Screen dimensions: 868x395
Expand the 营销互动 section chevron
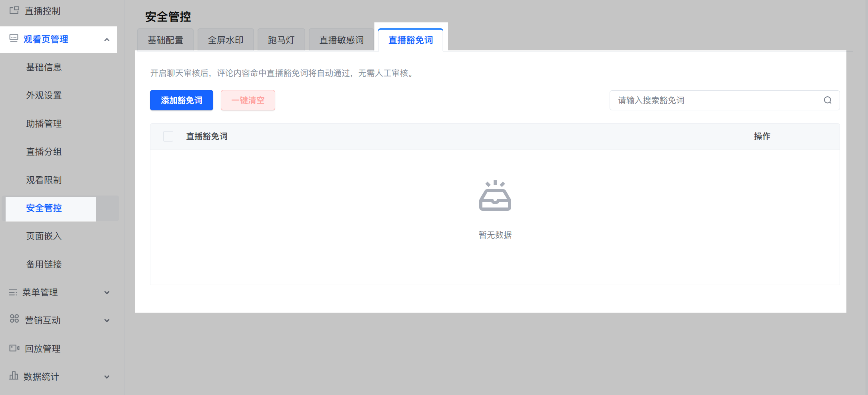click(x=107, y=321)
